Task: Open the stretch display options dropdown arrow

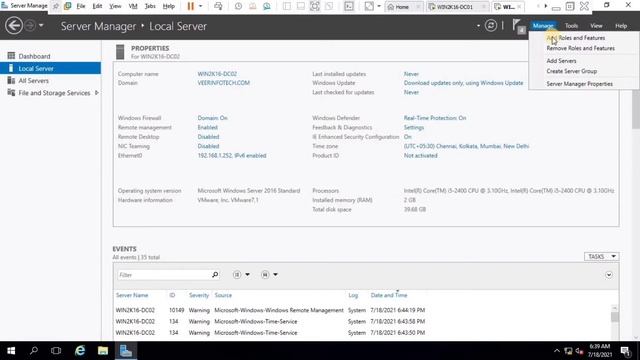Action: click(379, 6)
